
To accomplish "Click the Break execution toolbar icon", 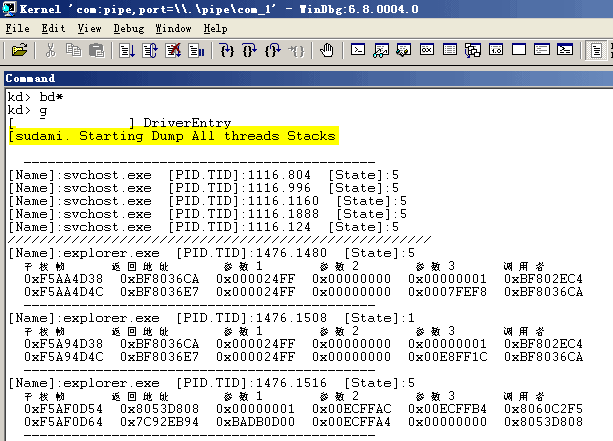I will pos(196,50).
